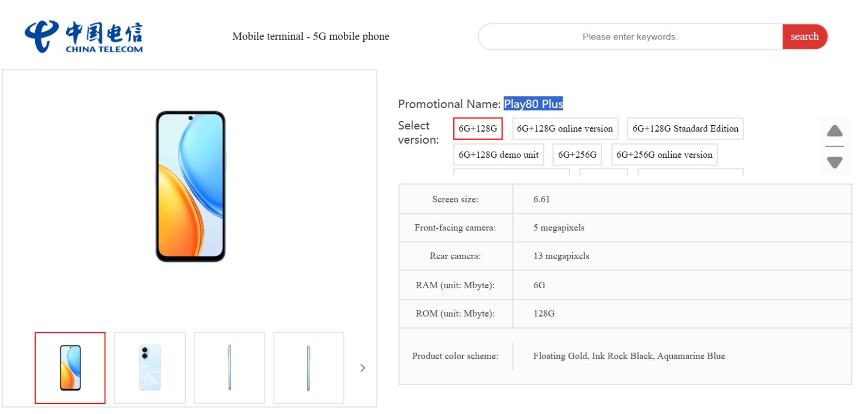Click the Mobile terminal - 5G mobile phone heading
The height and width of the screenshot is (414, 868).
click(x=310, y=36)
